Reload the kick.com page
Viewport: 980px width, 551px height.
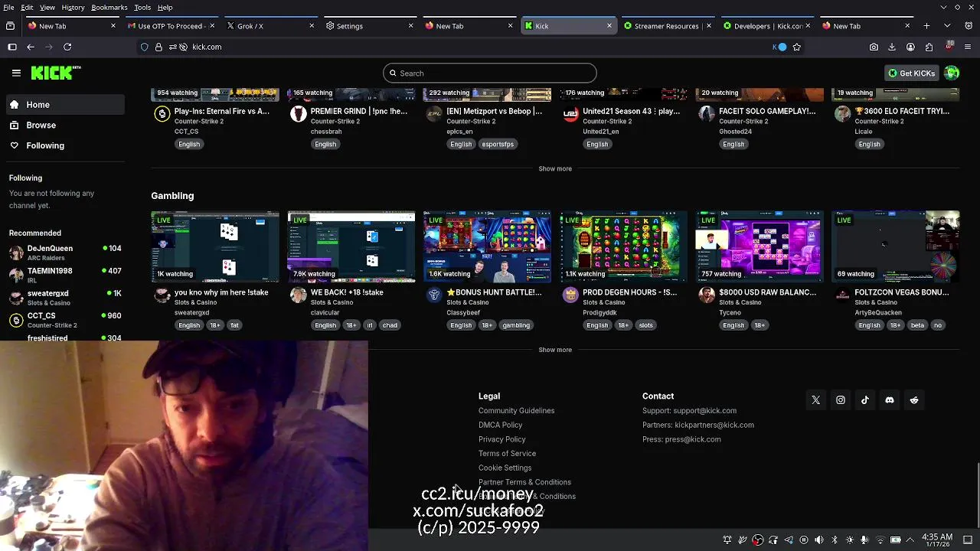point(67,47)
